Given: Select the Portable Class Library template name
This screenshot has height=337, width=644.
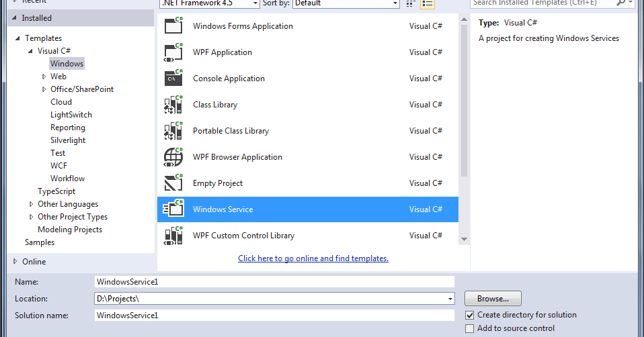Looking at the screenshot, I should (x=231, y=131).
